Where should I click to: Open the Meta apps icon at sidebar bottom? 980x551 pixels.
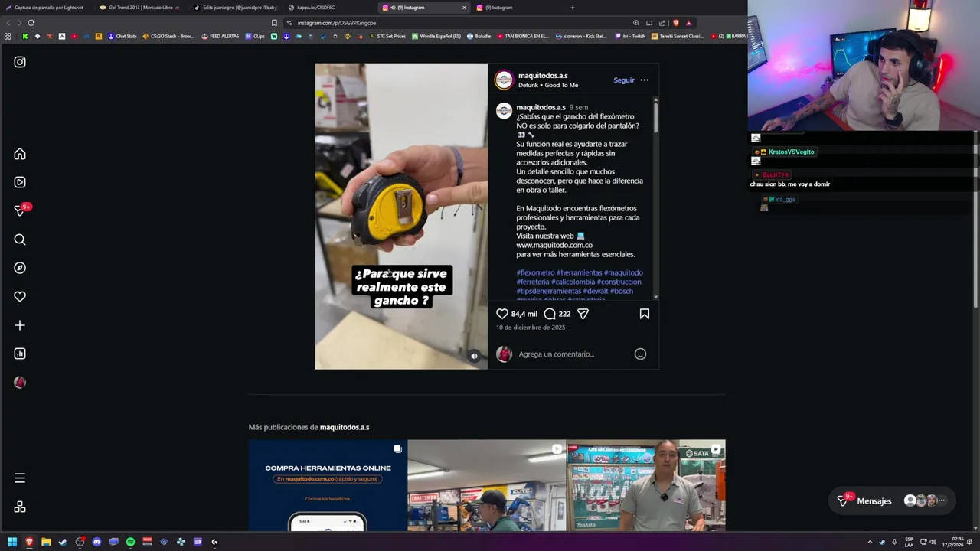[20, 507]
